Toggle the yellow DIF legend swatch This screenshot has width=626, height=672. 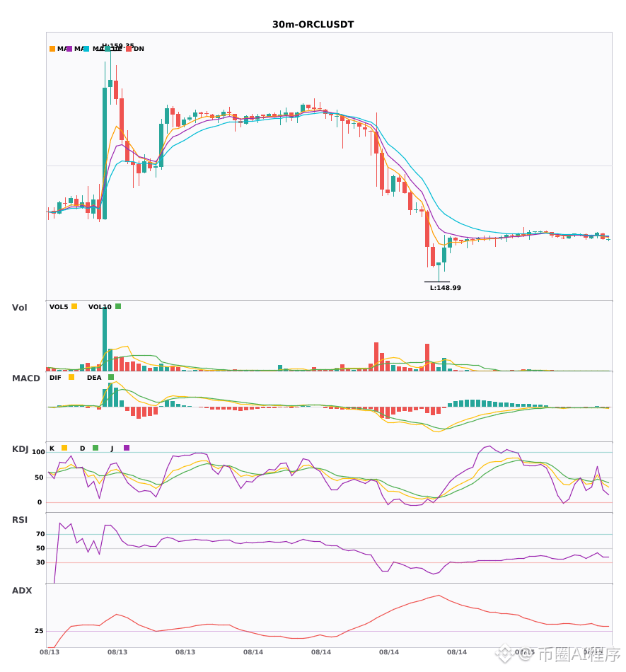(x=71, y=377)
